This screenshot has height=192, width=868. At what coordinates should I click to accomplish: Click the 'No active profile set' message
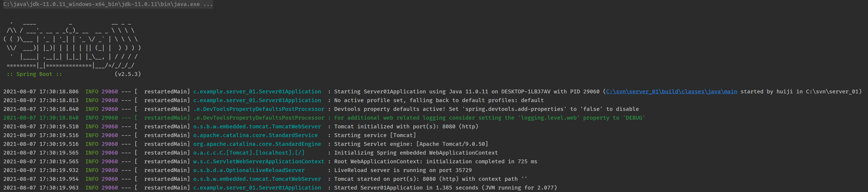[439, 101]
